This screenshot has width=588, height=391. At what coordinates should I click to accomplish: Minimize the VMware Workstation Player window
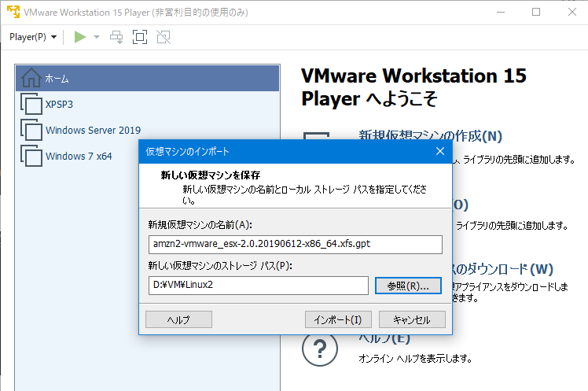[x=501, y=12]
